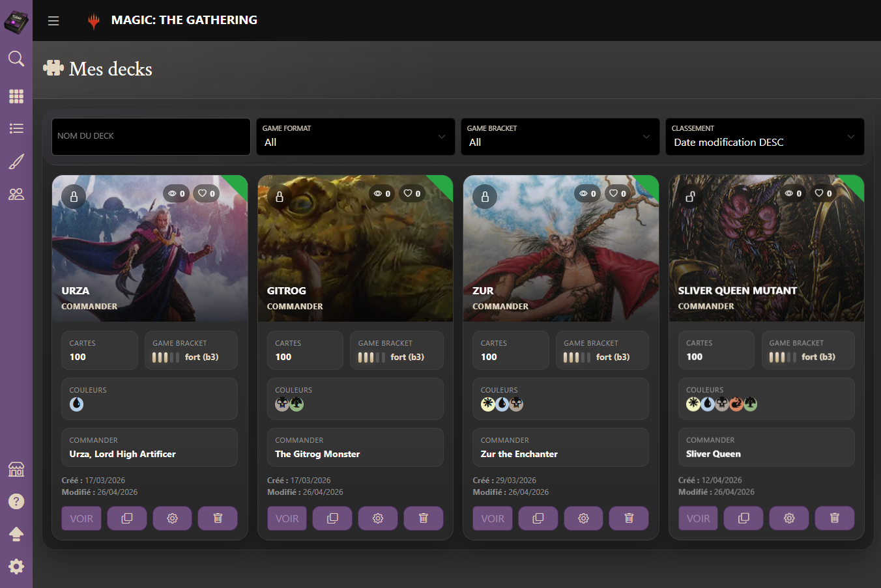
Task: Click the Zur deck title
Action: [x=483, y=290]
